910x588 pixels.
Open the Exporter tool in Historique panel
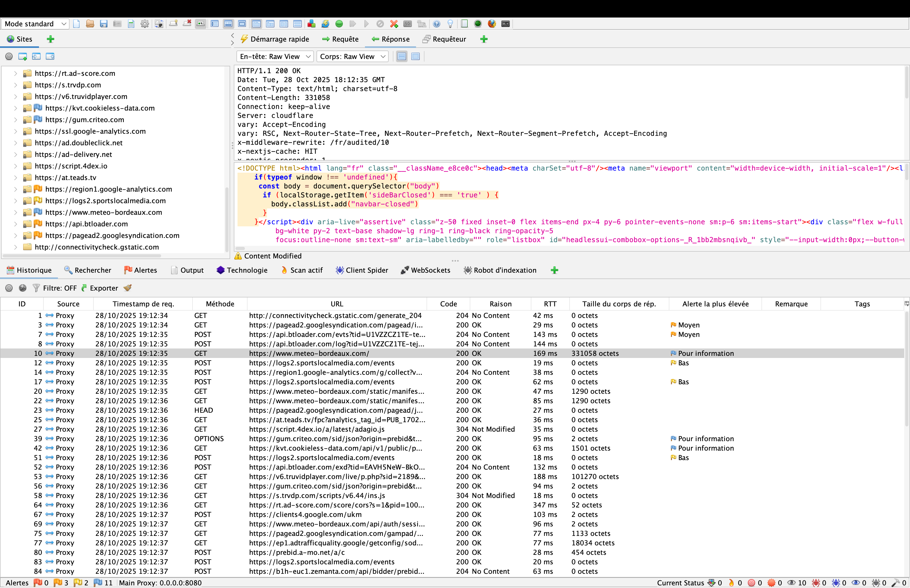tap(100, 288)
